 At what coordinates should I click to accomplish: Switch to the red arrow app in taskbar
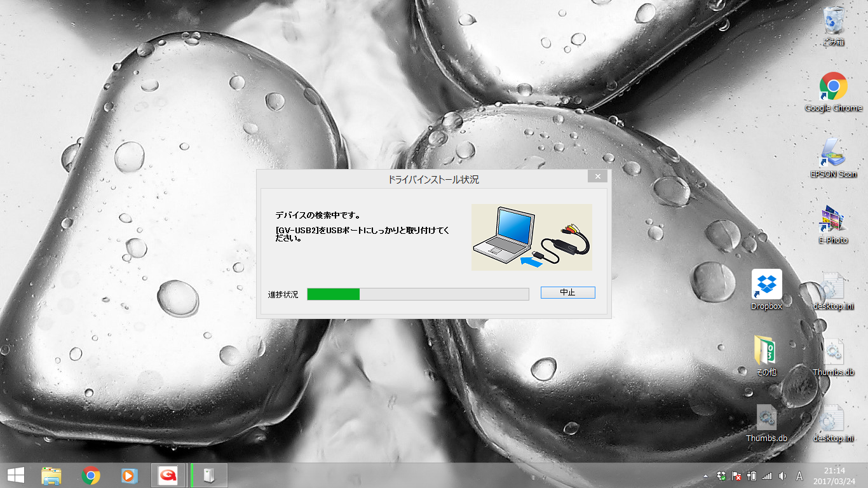tap(168, 475)
